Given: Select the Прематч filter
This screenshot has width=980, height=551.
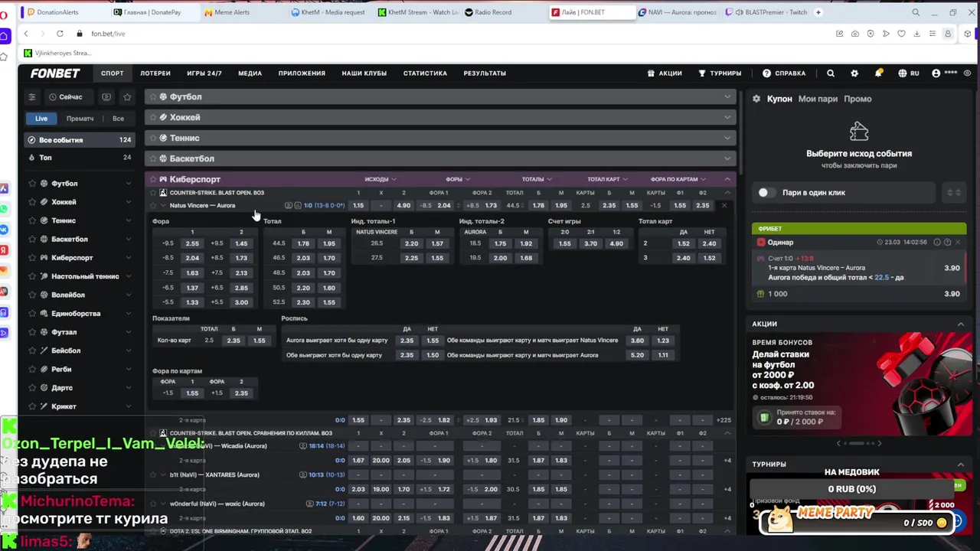Looking at the screenshot, I should tap(80, 119).
